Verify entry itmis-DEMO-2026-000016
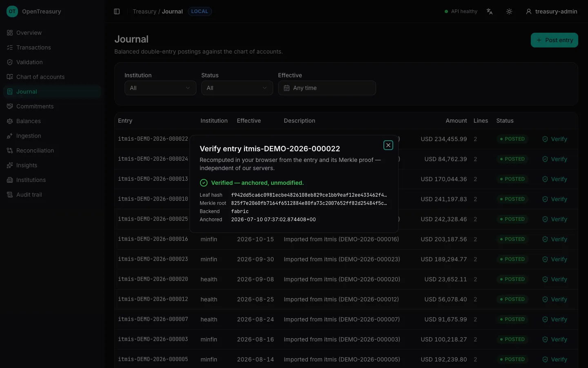 555,239
